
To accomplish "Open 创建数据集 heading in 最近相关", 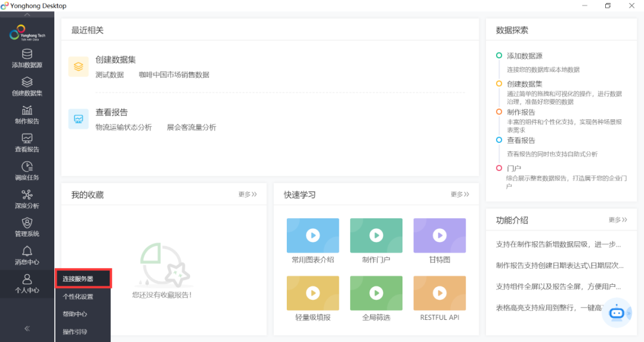I will pyautogui.click(x=116, y=60).
